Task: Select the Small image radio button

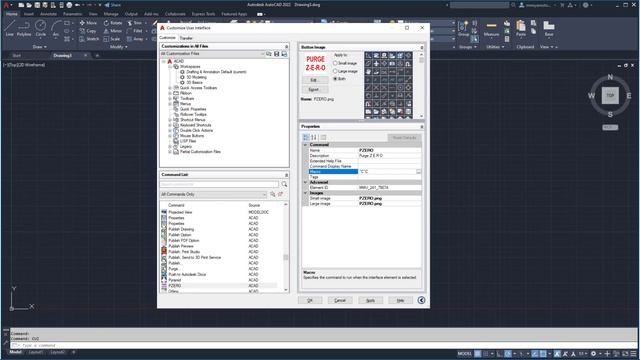Action: (x=335, y=63)
